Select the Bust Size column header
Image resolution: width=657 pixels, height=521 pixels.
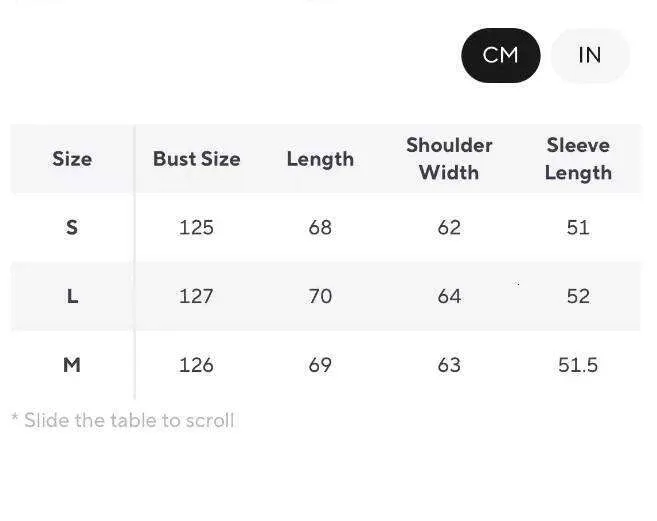(196, 159)
